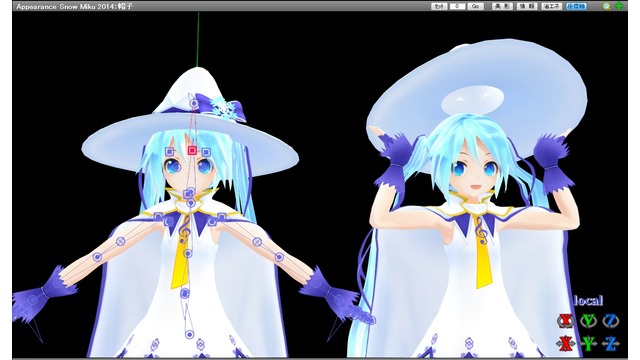Select the lowest bone circle near the dress hem
This screenshot has width=640, height=360.
tap(189, 335)
